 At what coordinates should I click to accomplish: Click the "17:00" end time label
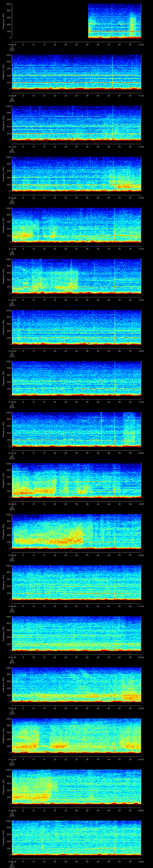point(141,402)
